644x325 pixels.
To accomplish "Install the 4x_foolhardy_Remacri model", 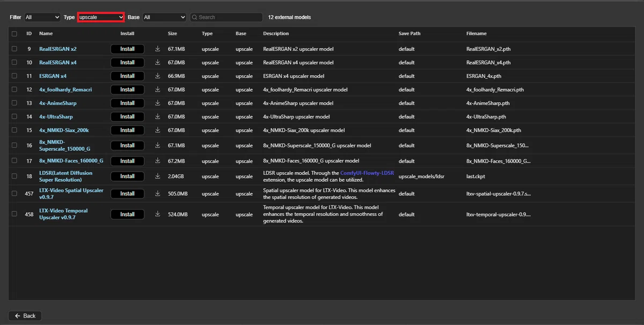I will click(x=127, y=90).
